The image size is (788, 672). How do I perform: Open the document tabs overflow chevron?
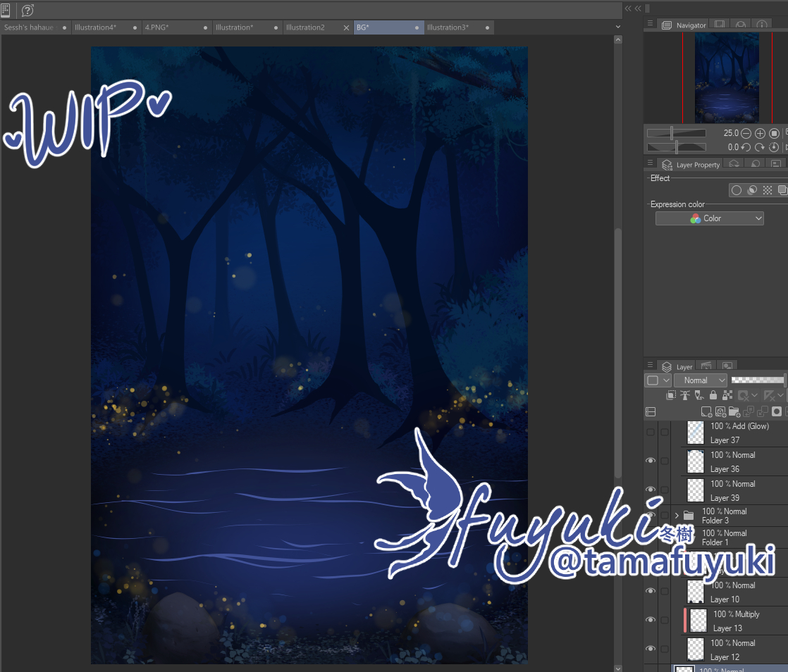click(618, 27)
